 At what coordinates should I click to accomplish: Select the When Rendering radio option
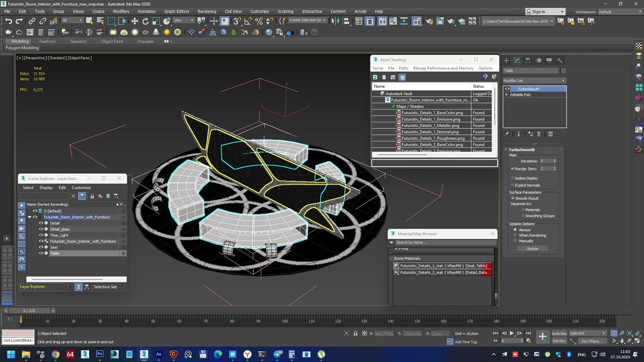[x=515, y=235]
